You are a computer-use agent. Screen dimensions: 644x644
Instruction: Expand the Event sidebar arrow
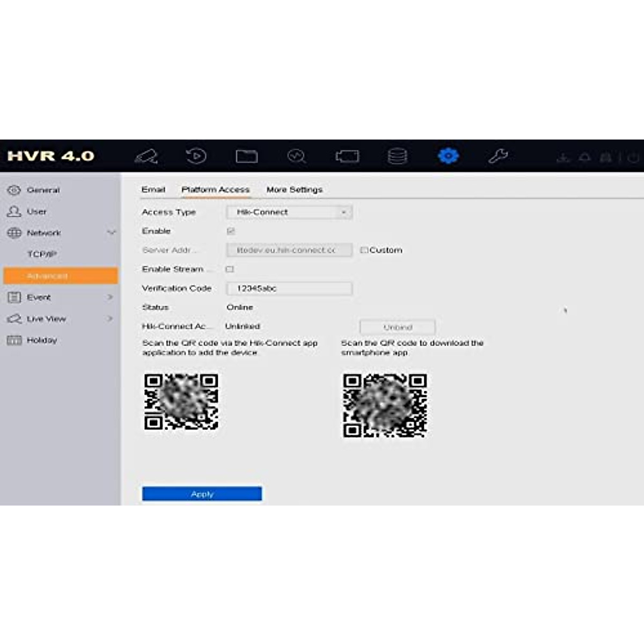tap(110, 297)
